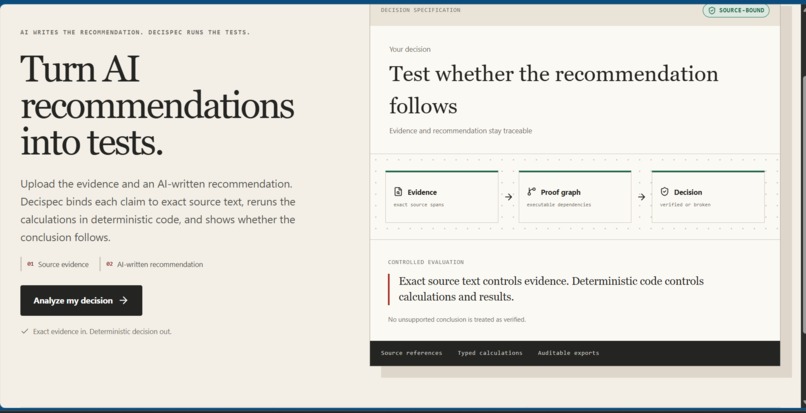Click the Analyze my decision button
Image resolution: width=806 pixels, height=413 pixels.
(x=81, y=300)
